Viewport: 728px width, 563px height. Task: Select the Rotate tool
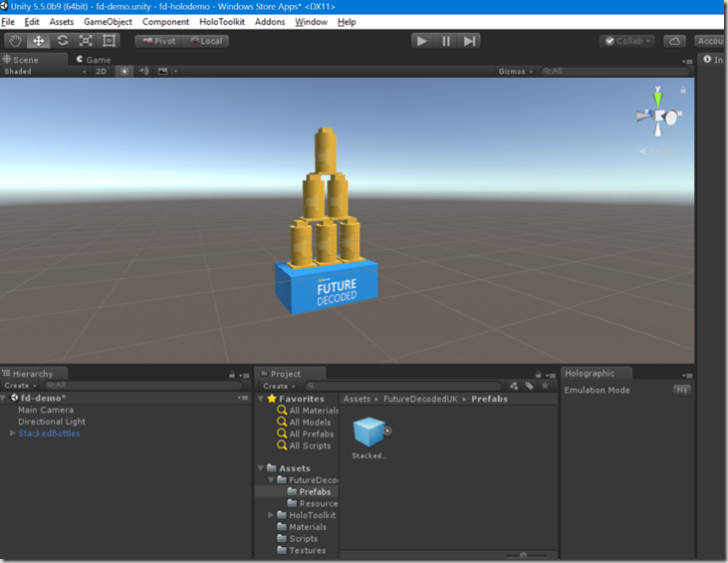pyautogui.click(x=62, y=41)
